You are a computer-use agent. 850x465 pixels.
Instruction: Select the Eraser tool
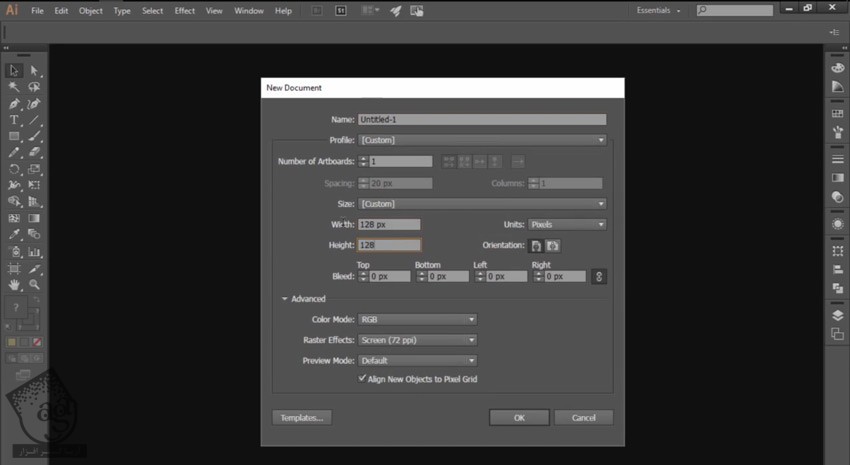pyautogui.click(x=34, y=153)
